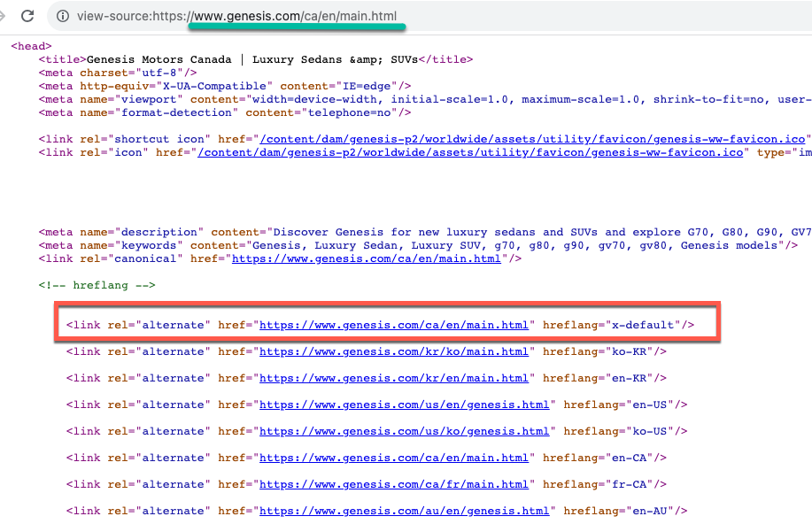The height and width of the screenshot is (524, 812).
Task: Click the hreflang="fr-CA" attribute text
Action: [598, 485]
